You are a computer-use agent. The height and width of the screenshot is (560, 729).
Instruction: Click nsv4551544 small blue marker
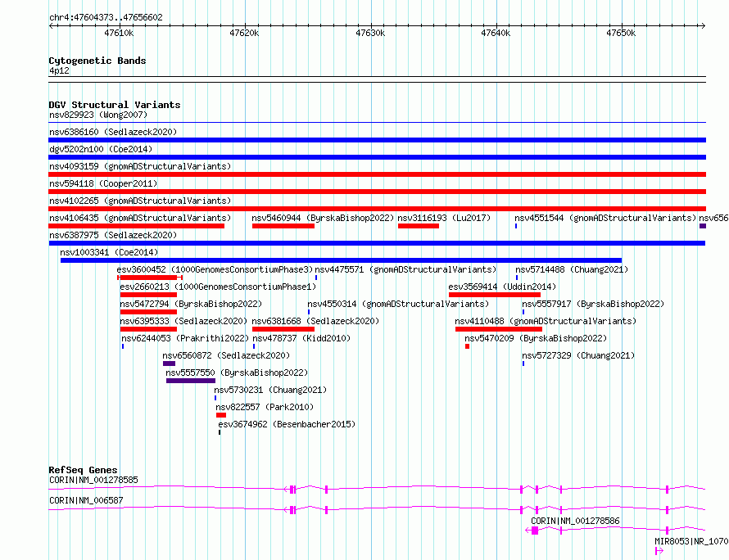(x=516, y=226)
